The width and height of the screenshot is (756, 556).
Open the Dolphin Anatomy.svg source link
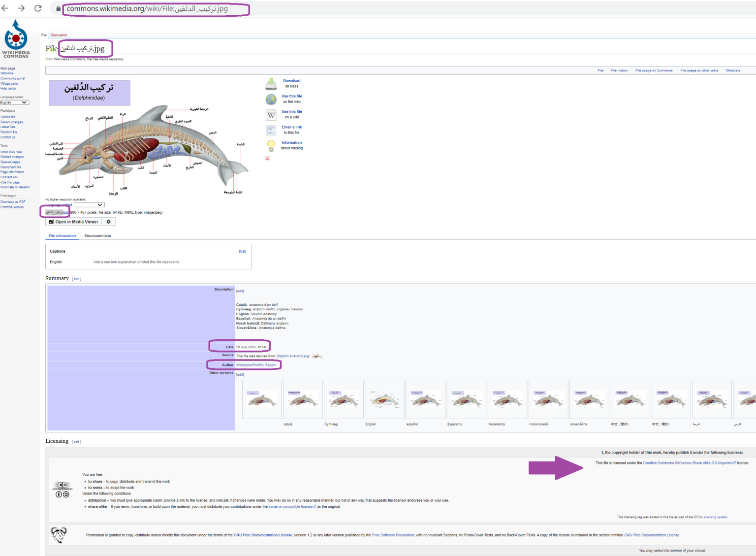coord(293,356)
